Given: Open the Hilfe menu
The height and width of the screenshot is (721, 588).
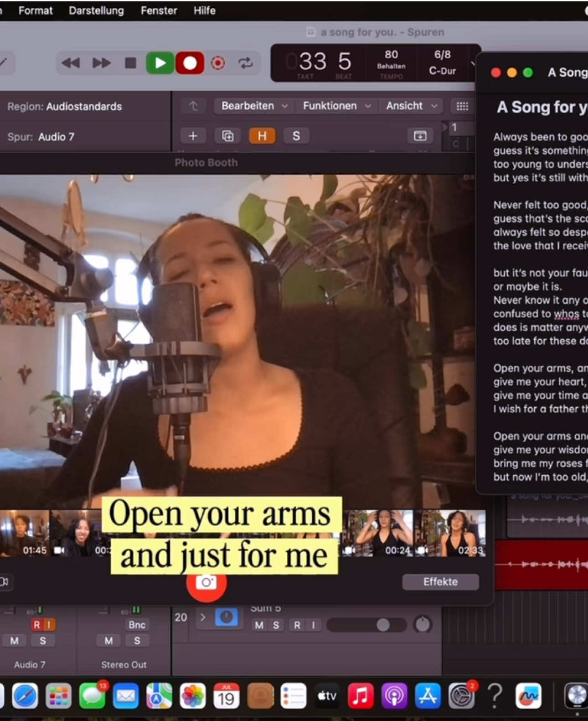Looking at the screenshot, I should click(x=204, y=10).
